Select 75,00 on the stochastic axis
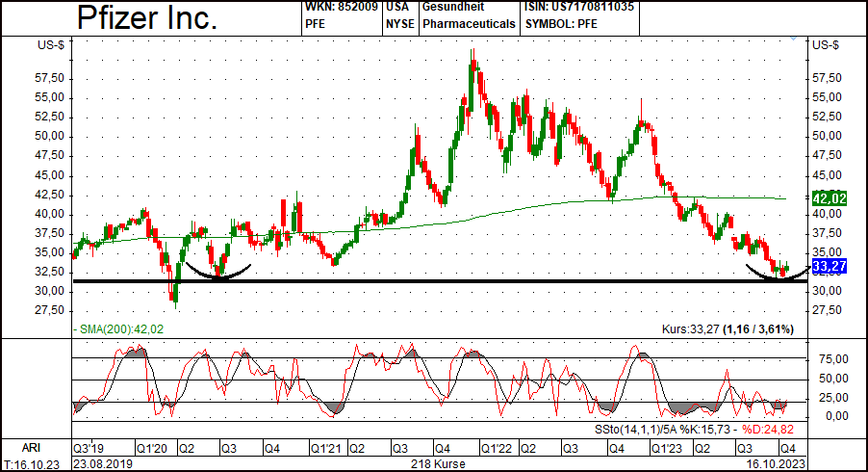 point(833,359)
